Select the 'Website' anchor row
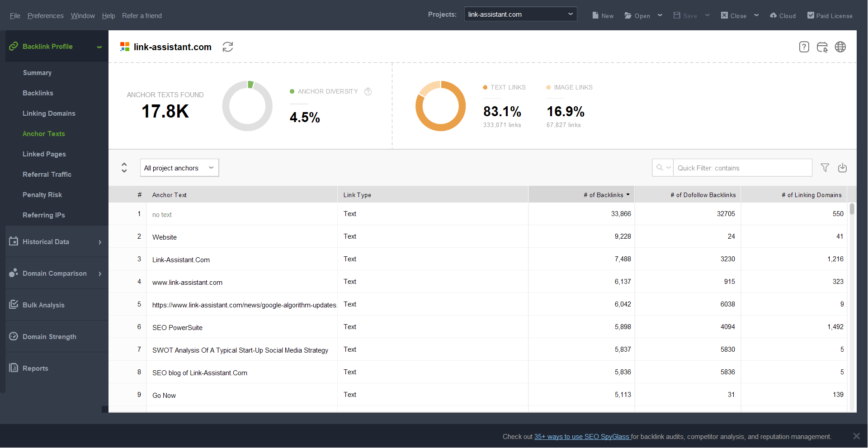The height and width of the screenshot is (448, 868). (x=478, y=236)
